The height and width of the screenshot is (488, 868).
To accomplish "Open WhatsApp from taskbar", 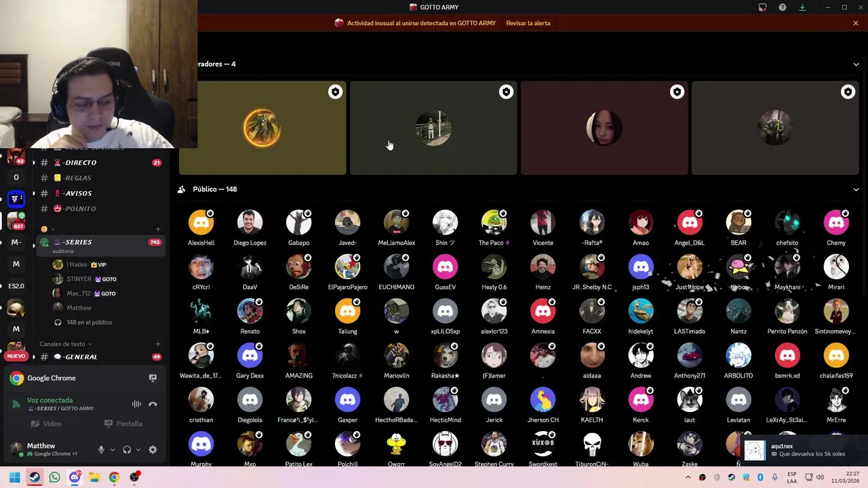I will pos(54,478).
